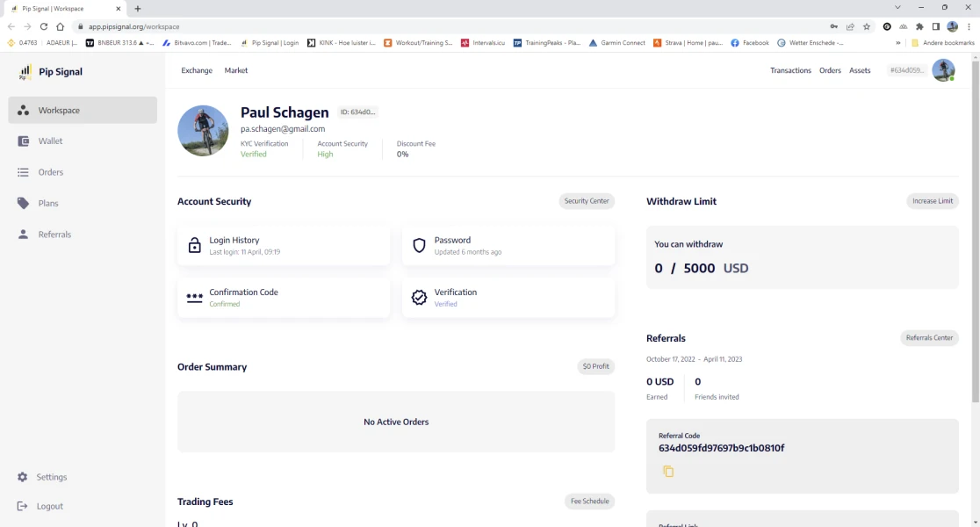Click the large profile photo of Paul Schagen
This screenshot has width=980, height=527.
click(x=203, y=131)
